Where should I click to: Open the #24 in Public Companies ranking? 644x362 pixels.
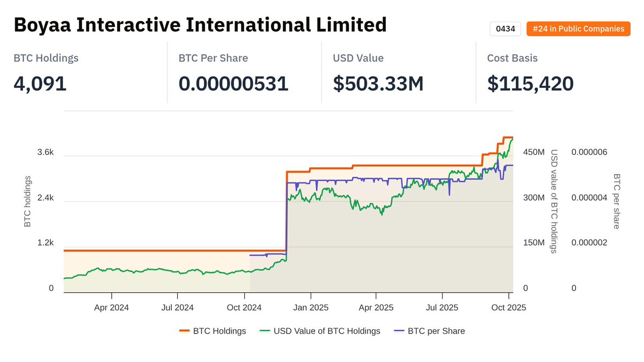tap(578, 28)
